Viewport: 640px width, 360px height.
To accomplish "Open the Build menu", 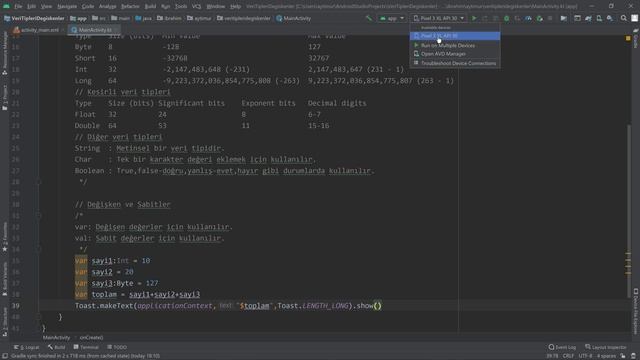I will click(150, 6).
